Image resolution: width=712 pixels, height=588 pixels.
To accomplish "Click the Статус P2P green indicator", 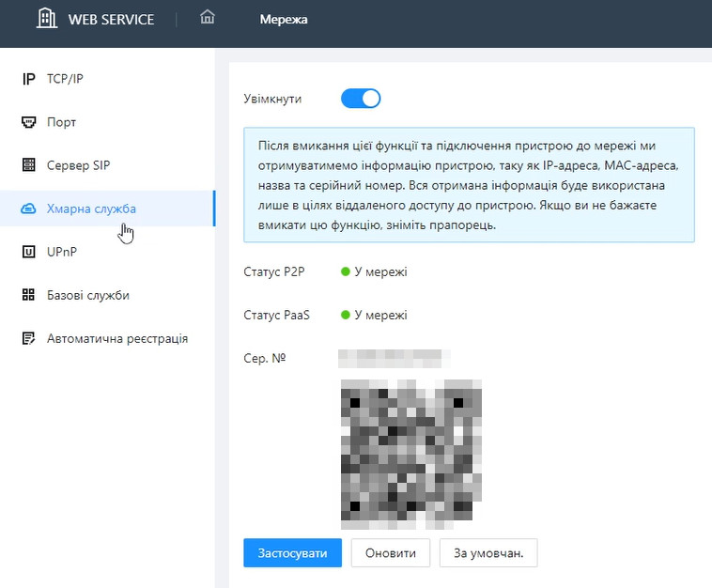I will pyautogui.click(x=345, y=272).
